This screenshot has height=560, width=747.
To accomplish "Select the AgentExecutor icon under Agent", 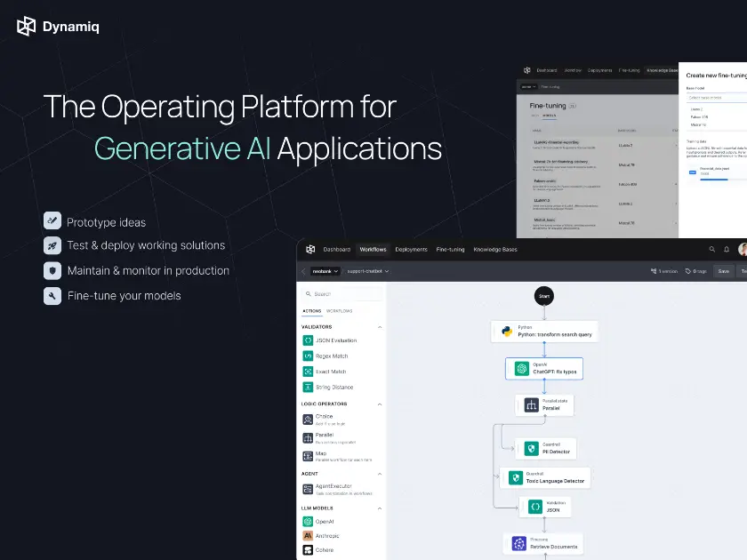I will 306,486.
